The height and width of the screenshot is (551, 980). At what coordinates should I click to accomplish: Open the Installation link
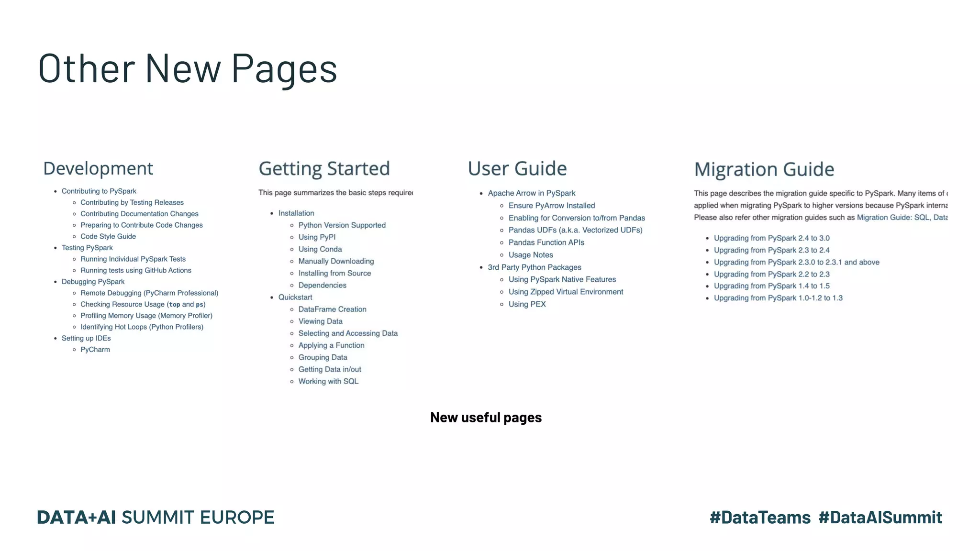click(296, 213)
